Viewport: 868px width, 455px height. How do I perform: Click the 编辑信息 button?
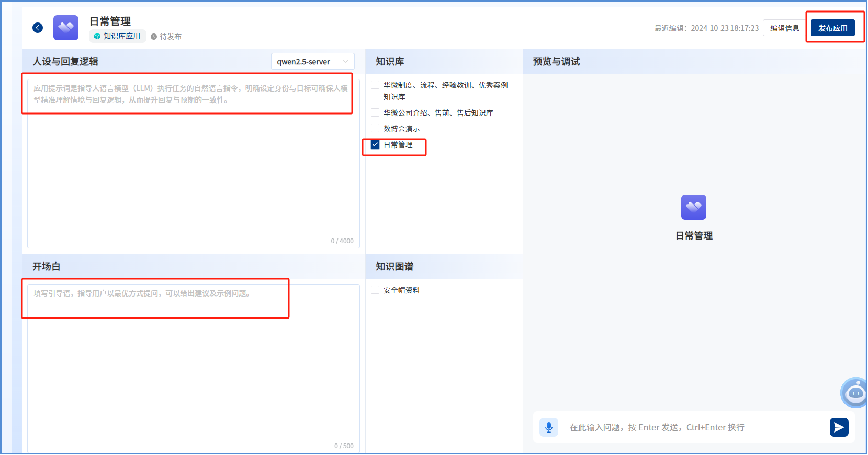(x=784, y=28)
